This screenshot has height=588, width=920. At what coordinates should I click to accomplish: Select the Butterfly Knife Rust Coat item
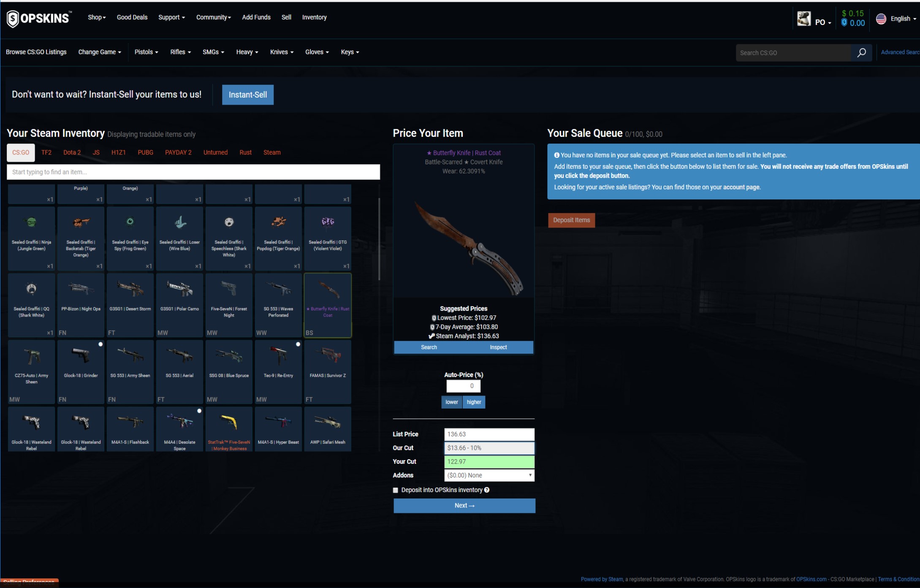[x=328, y=305]
